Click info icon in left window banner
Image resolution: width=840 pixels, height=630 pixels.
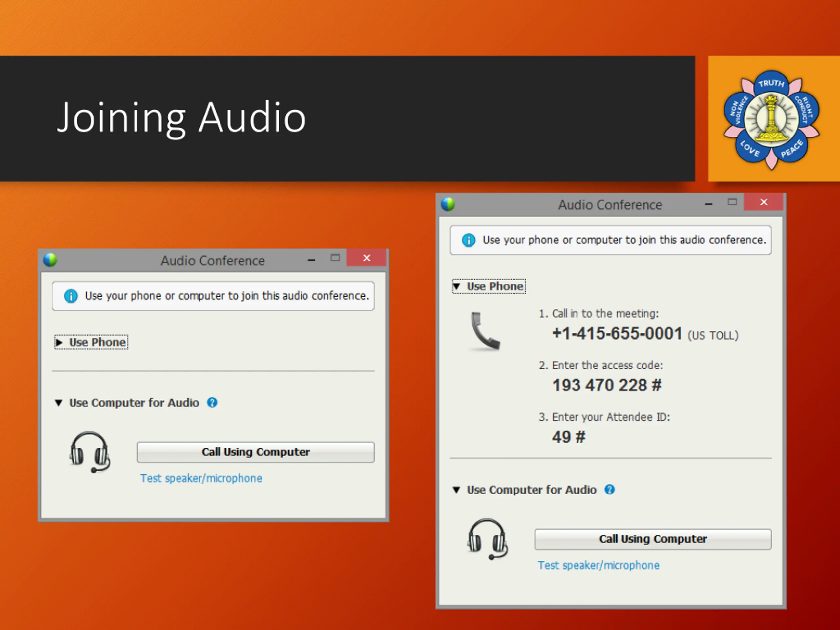(71, 296)
